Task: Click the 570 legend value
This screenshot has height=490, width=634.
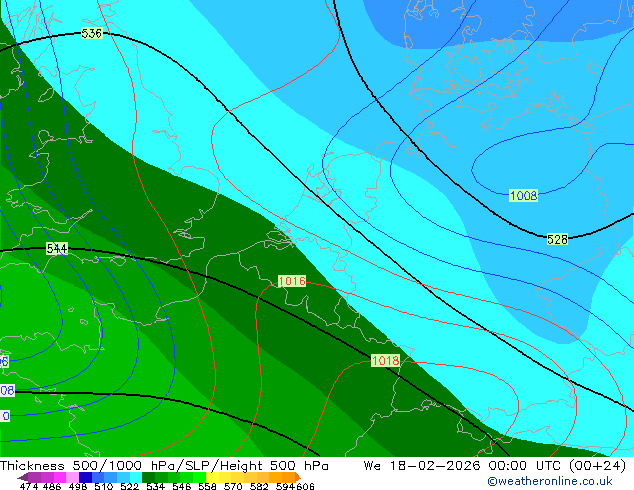Action: [x=233, y=486]
